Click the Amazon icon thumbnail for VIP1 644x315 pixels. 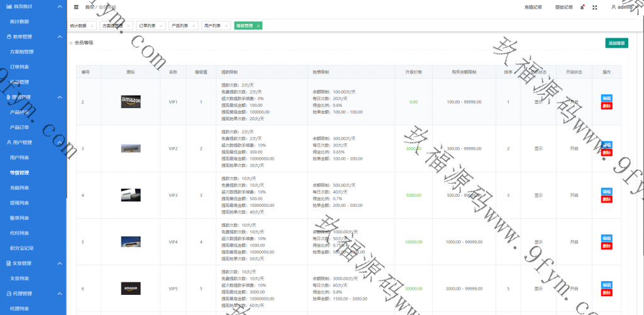click(x=131, y=101)
